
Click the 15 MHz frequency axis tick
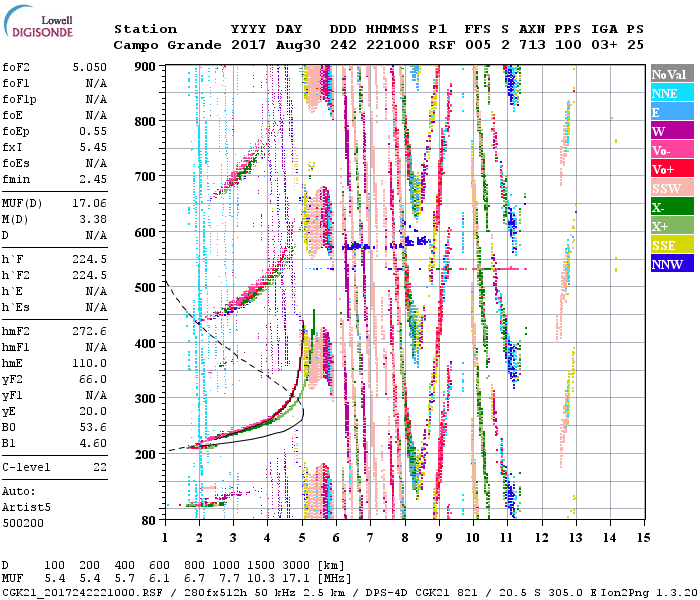(x=642, y=538)
